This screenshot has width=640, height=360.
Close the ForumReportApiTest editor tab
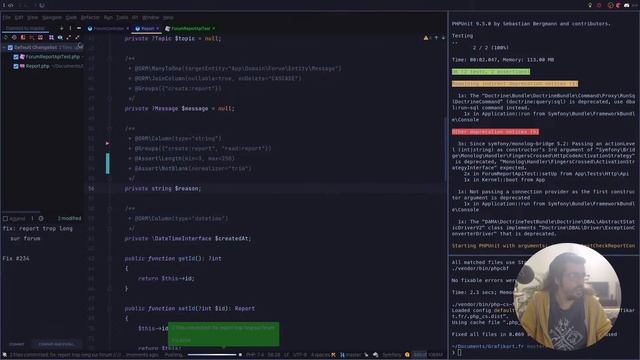pyautogui.click(x=213, y=29)
